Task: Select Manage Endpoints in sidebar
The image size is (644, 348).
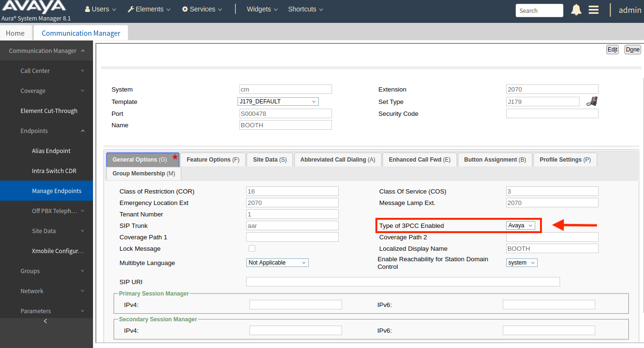Action: tap(46, 191)
